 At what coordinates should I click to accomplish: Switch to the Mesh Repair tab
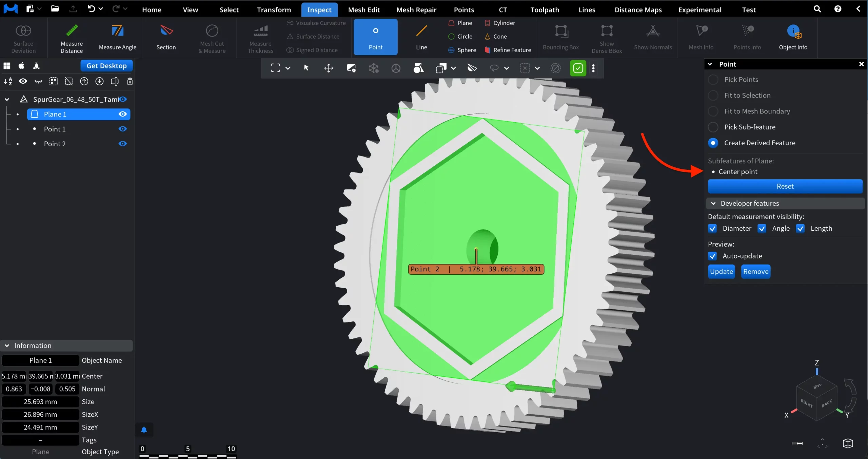click(x=416, y=10)
